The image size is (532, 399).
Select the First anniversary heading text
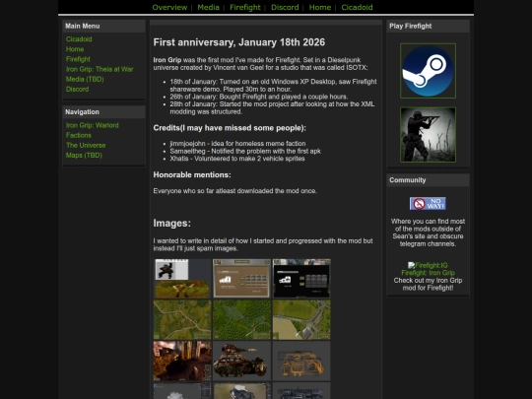click(238, 42)
